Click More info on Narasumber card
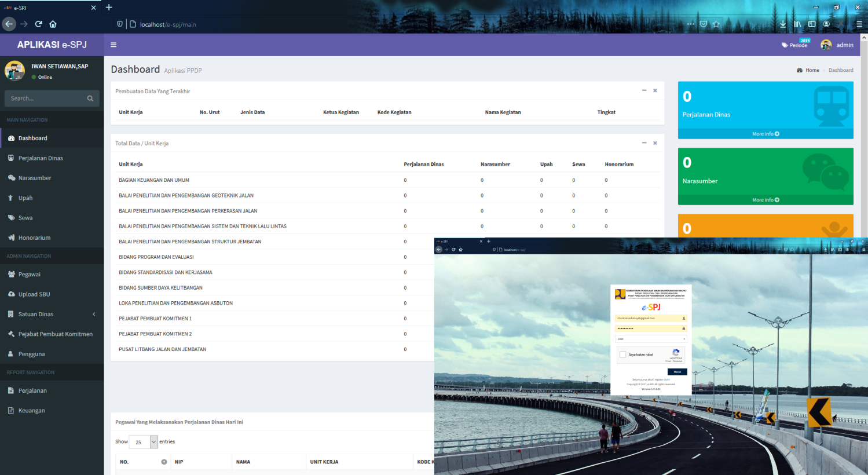The width and height of the screenshot is (868, 475). click(x=766, y=200)
